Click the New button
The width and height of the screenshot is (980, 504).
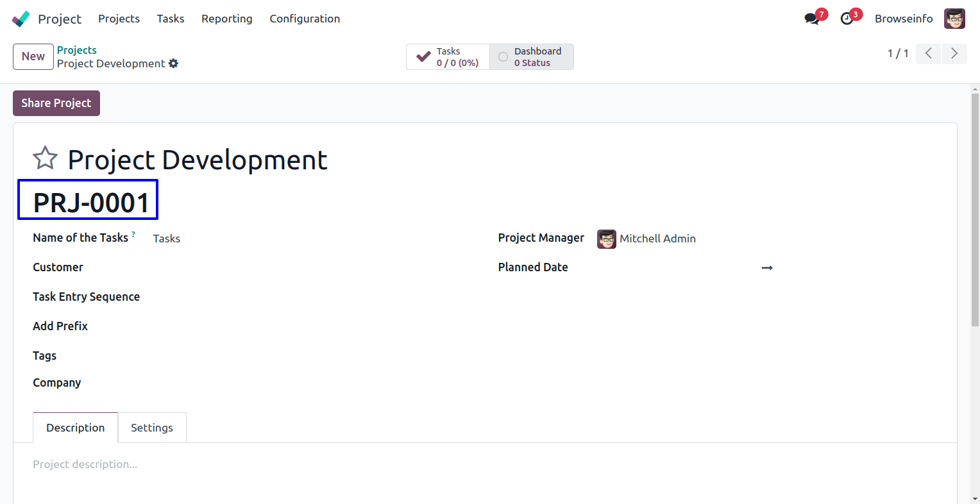tap(33, 56)
